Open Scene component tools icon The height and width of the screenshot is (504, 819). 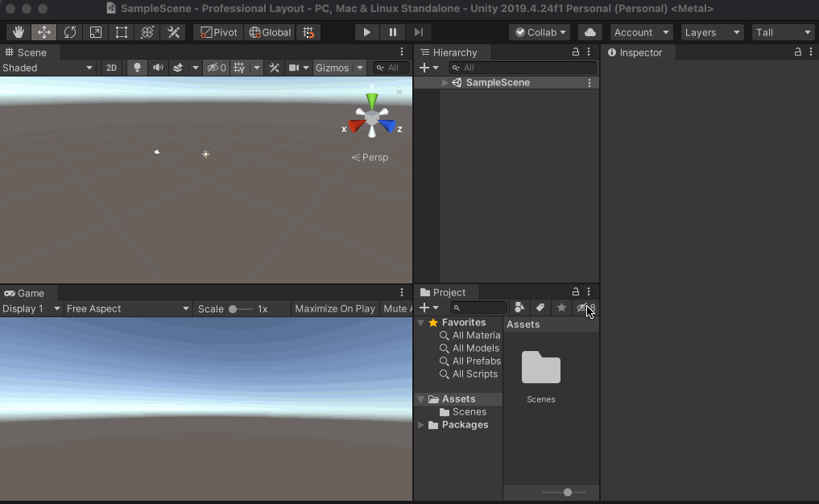click(275, 68)
